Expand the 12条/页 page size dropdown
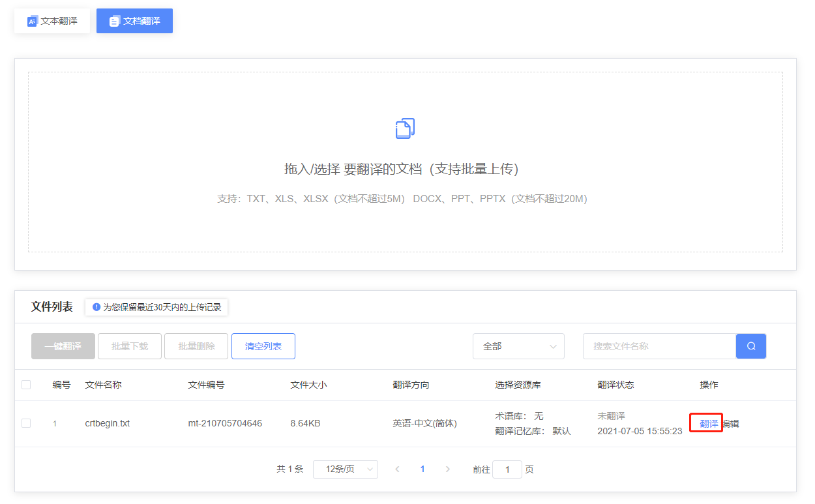Screen dimensions: 815x504 345,469
